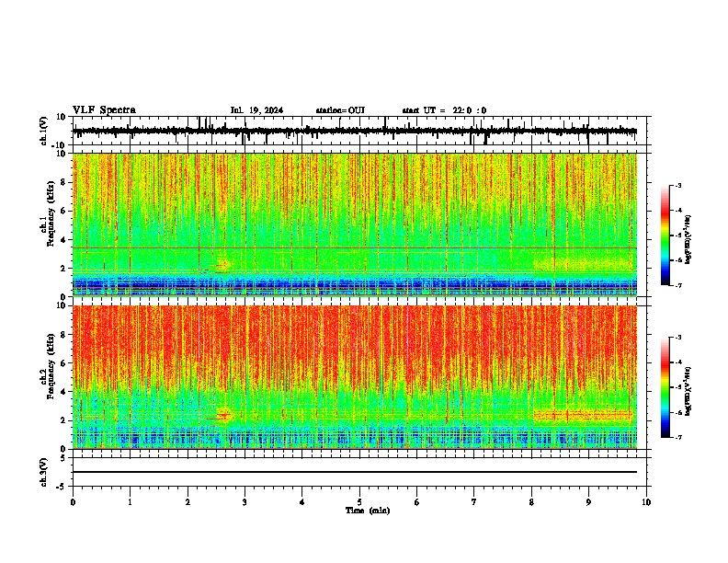
Task: Click the time axis tick label "4"
Action: [302, 502]
